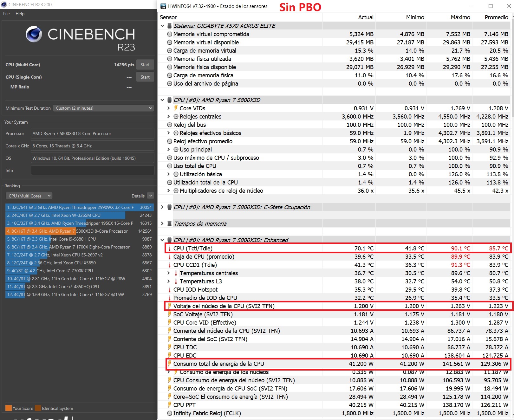Screen dimensions: 514x420
Task: Select the Threadripper 2990WX ranking entry
Action: [80, 207]
